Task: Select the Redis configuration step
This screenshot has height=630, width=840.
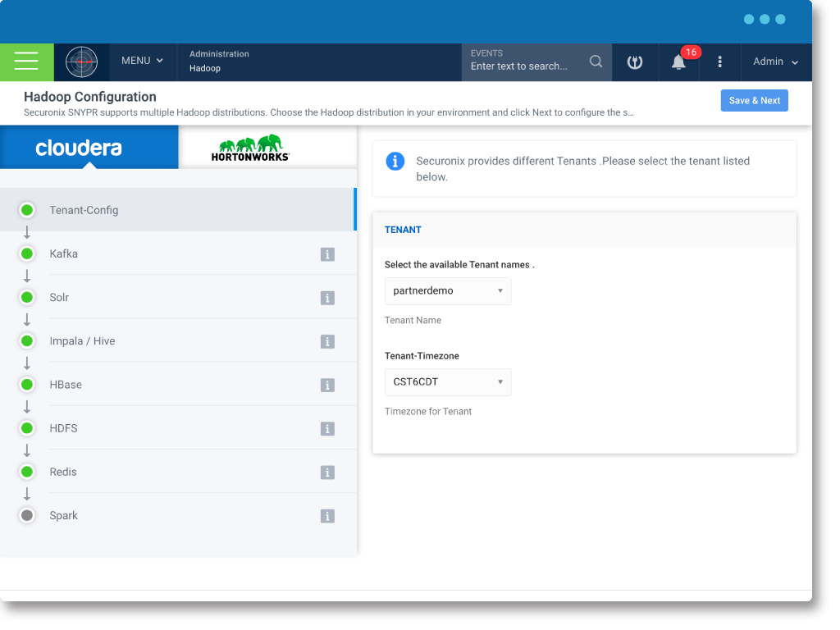Action: pos(64,472)
